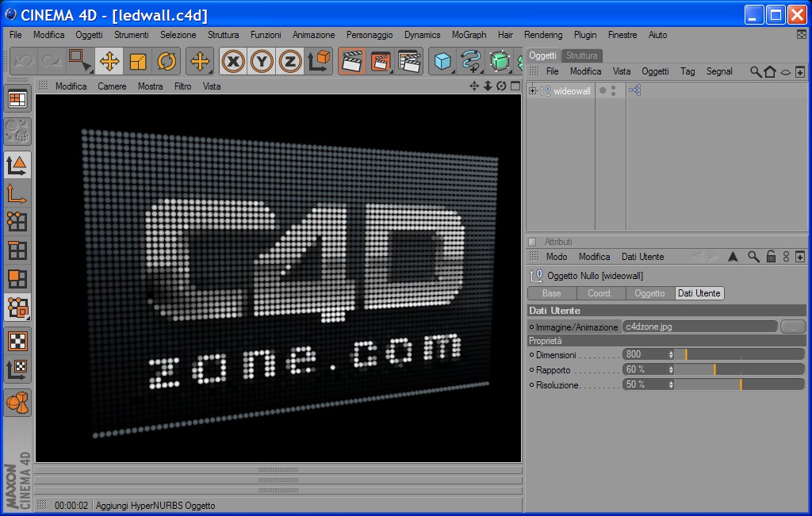Click the Redo arrow icon
The height and width of the screenshot is (516, 812).
point(52,62)
